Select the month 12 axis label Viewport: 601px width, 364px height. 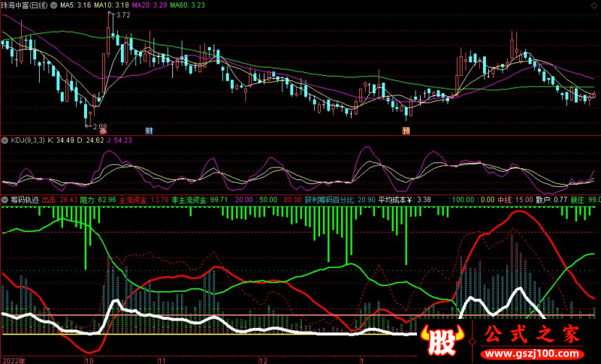pos(263,360)
